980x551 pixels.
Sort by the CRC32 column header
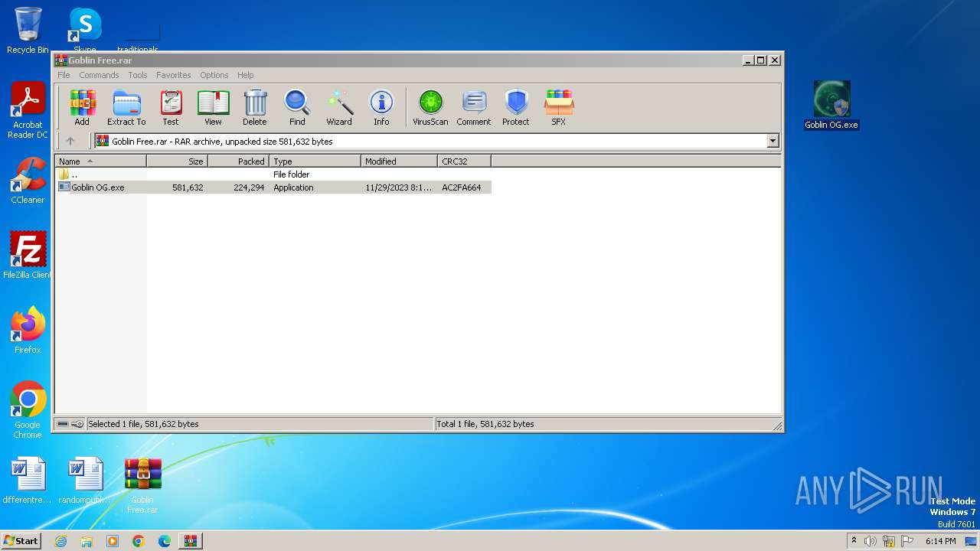(464, 161)
